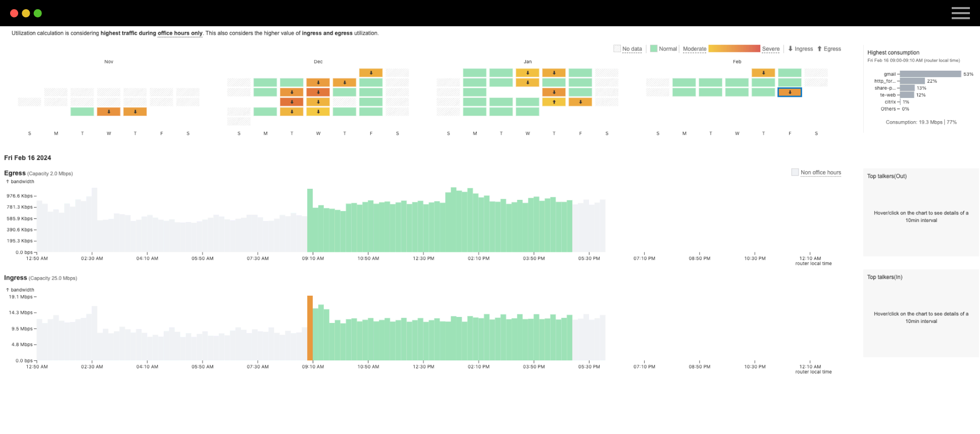Toggle the Non office hours checkbox
Viewport: 980px width, 434px height.
click(x=795, y=172)
